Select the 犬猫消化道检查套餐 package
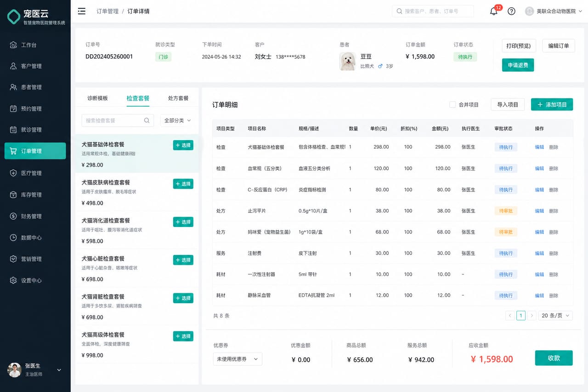The image size is (588, 392). point(183,222)
